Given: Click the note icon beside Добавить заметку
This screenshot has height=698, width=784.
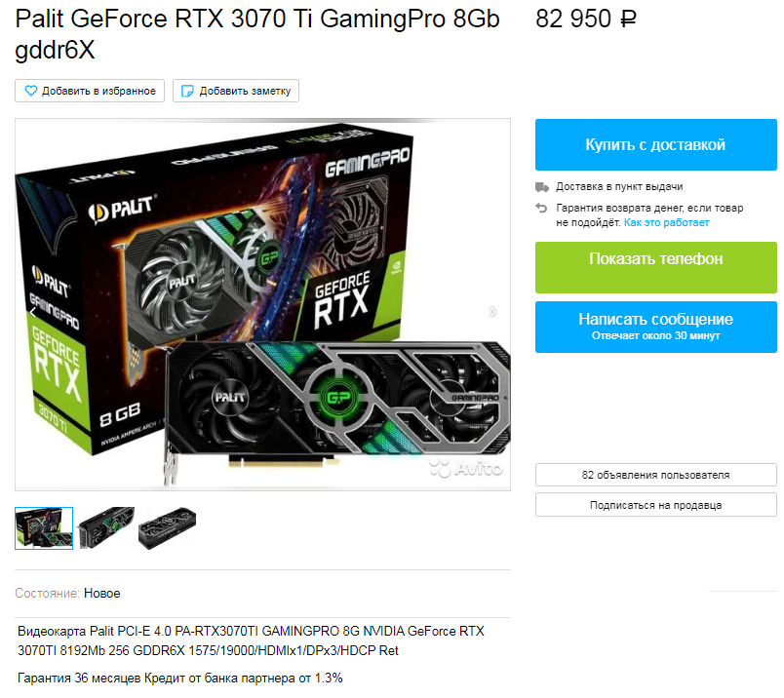Looking at the screenshot, I should (187, 91).
